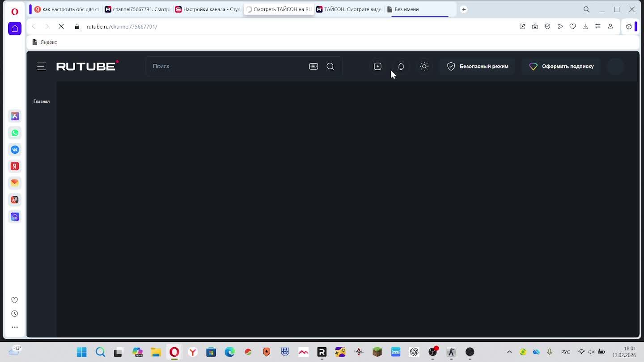The image size is (644, 362).
Task: Open a new tab with plus button
Action: click(x=464, y=9)
